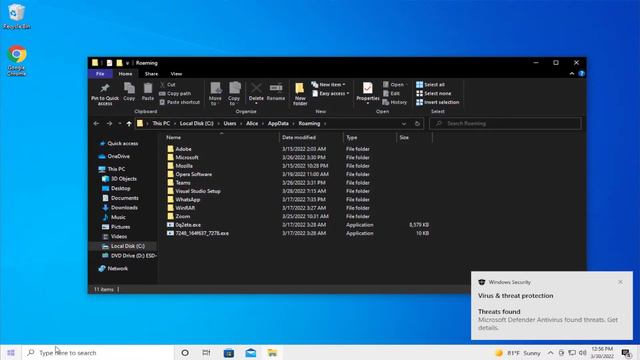Open the ribbon Open dropdown
Image resolution: width=640 pixels, height=360 pixels.
click(395, 84)
